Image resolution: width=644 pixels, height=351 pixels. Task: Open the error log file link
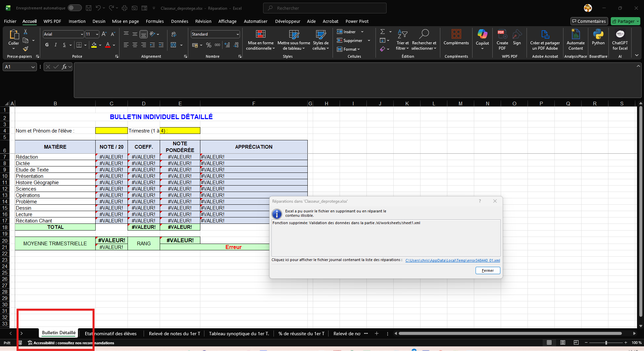(x=452, y=260)
